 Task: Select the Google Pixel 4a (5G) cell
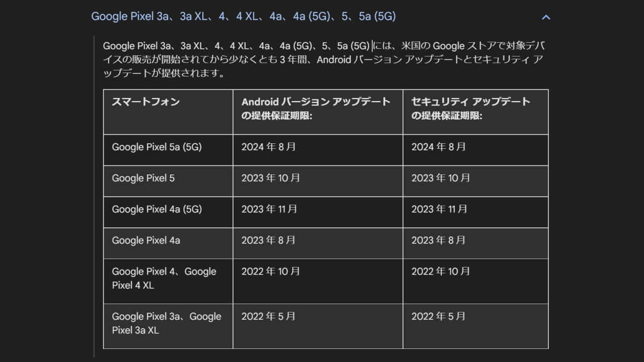point(156,210)
